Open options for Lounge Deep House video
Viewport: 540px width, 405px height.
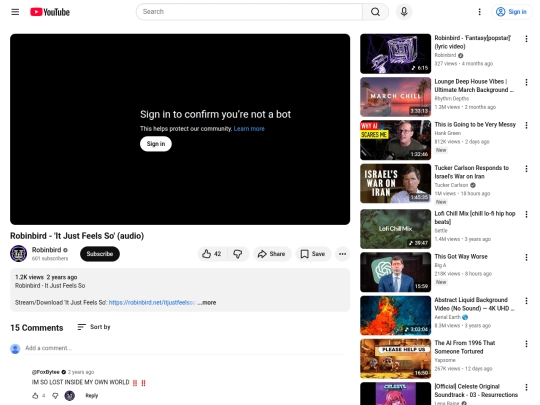pos(526,82)
